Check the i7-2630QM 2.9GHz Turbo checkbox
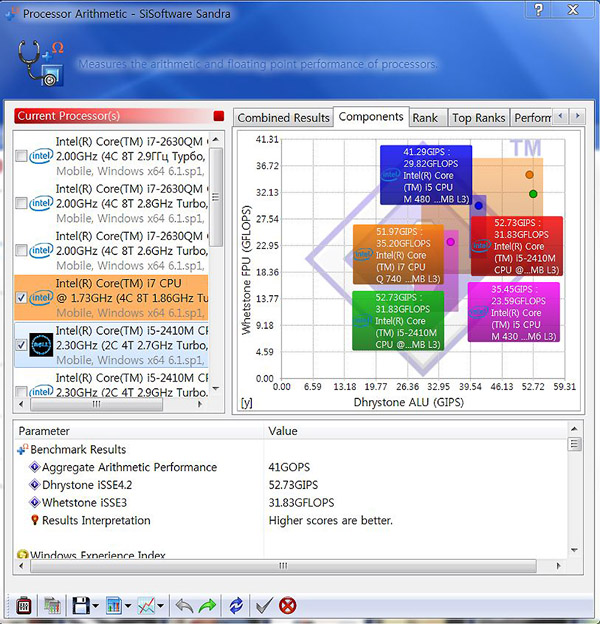 [x=21, y=156]
